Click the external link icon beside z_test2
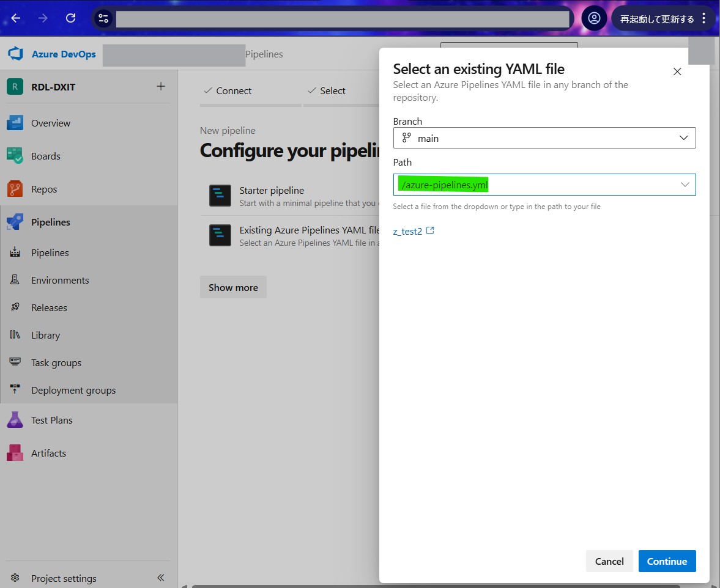 pyautogui.click(x=430, y=230)
